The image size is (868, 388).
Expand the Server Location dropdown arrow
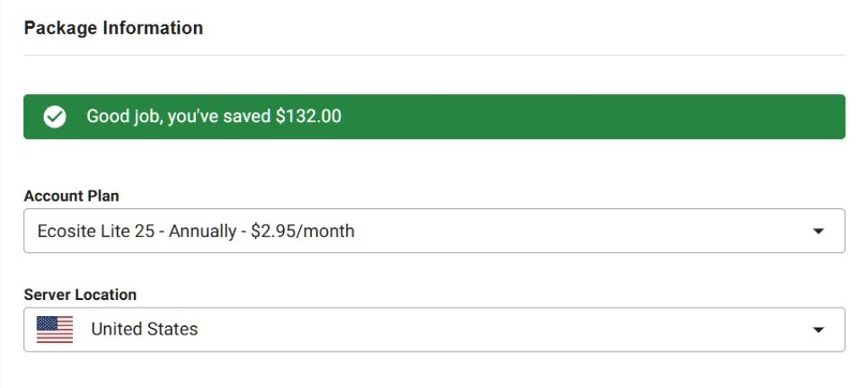click(818, 330)
